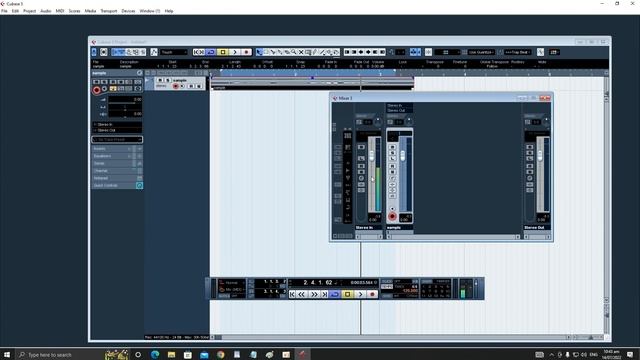The image size is (640, 360).
Task: Select the Object Selection arrow tool
Action: (x=259, y=52)
